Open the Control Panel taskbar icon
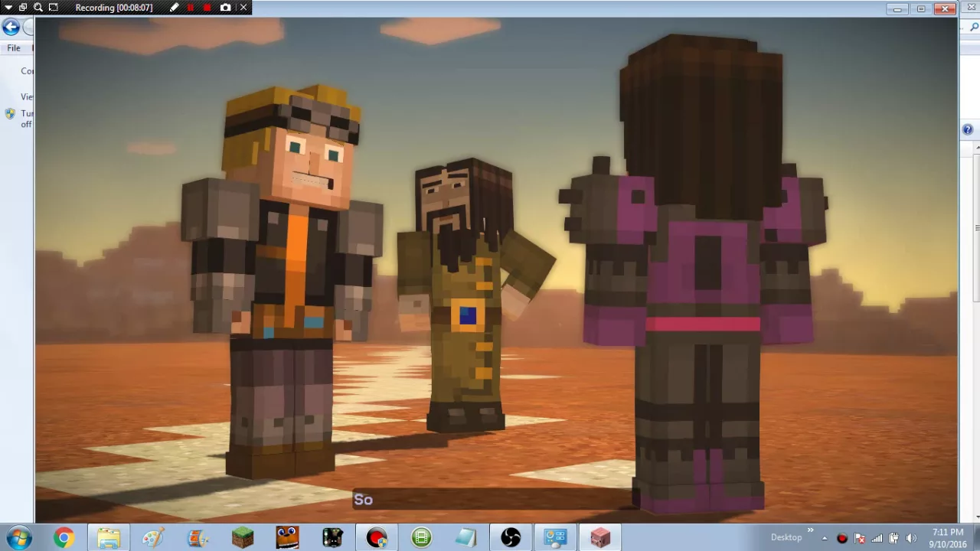Viewport: 980px width, 551px height. [555, 538]
